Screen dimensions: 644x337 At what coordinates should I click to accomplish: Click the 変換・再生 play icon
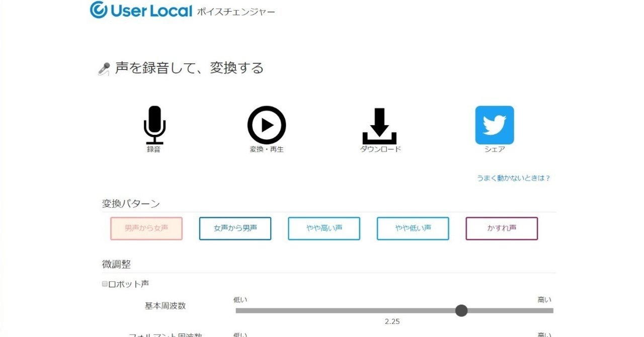267,125
